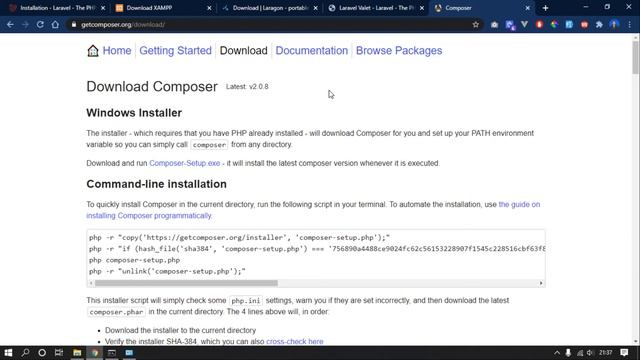Screen dimensions: 640x360
Task: Click the Composer house logo icon
Action: [x=93, y=51]
